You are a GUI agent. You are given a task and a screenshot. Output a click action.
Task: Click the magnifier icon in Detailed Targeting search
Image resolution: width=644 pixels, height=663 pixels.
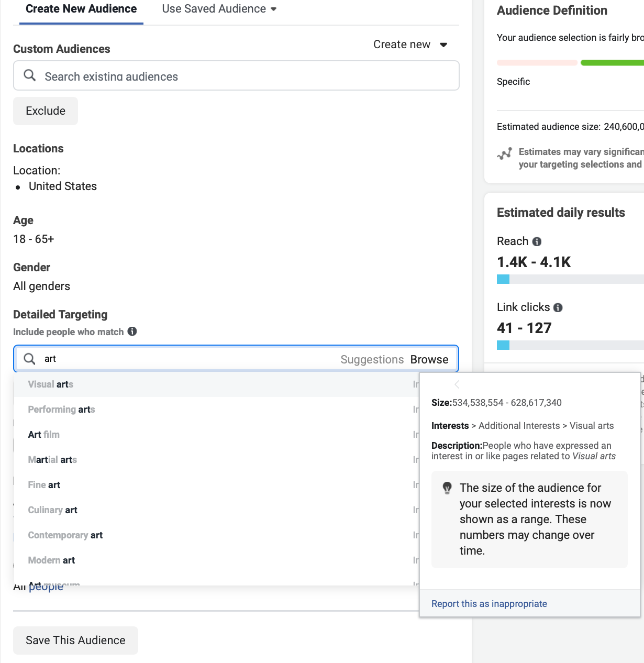click(x=30, y=359)
